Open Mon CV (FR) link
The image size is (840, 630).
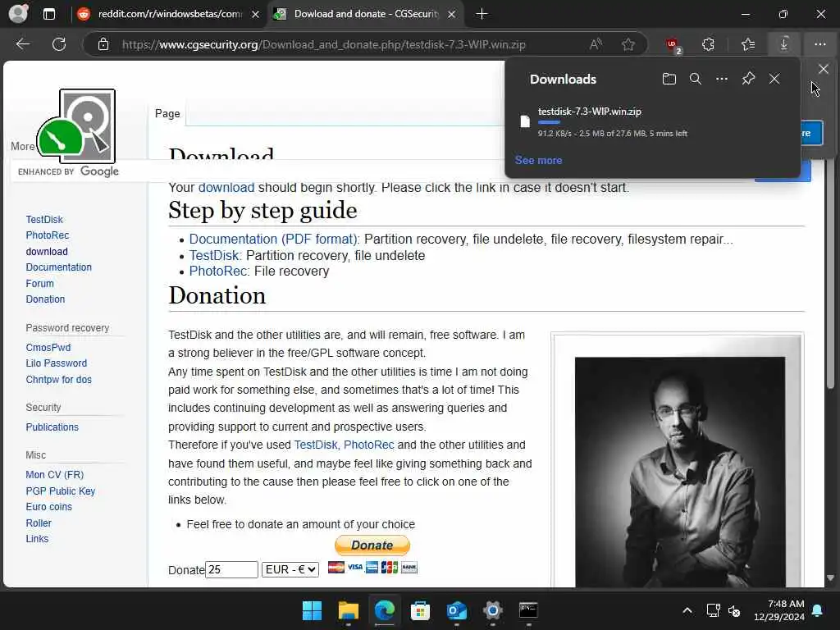(x=55, y=475)
